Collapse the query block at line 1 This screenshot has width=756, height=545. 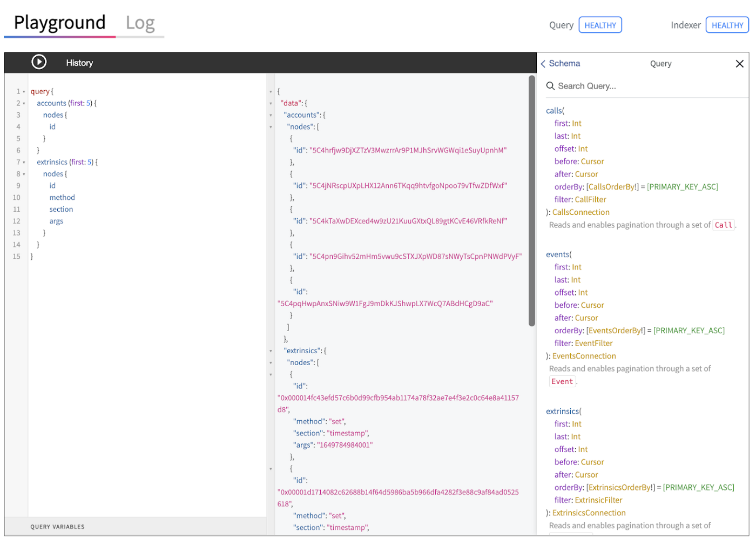[24, 92]
